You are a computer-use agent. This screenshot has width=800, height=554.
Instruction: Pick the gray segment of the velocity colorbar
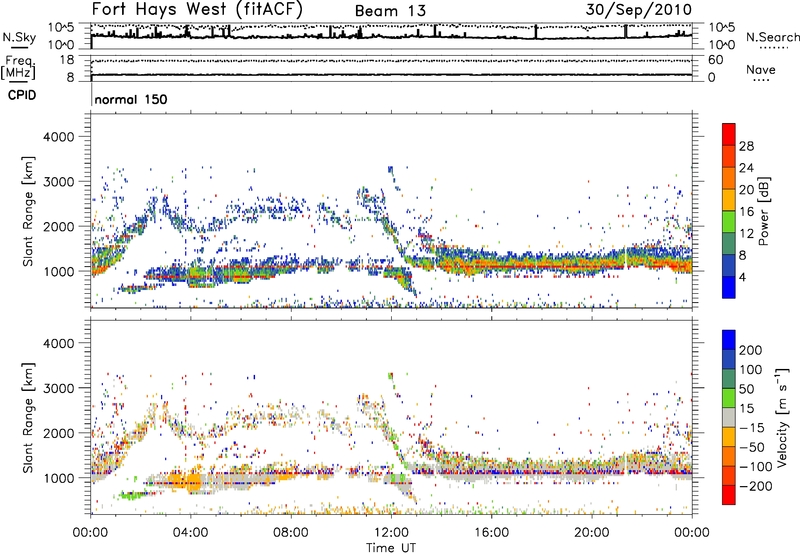tap(729, 417)
